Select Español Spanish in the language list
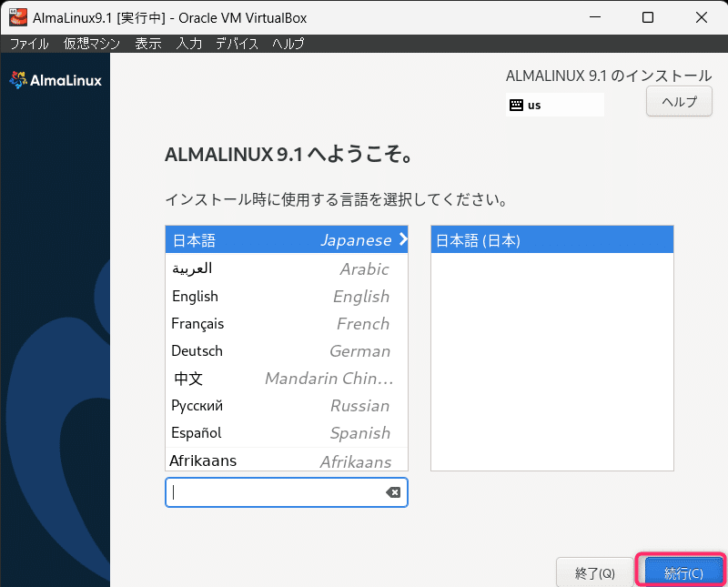This screenshot has height=587, width=728. tap(287, 433)
